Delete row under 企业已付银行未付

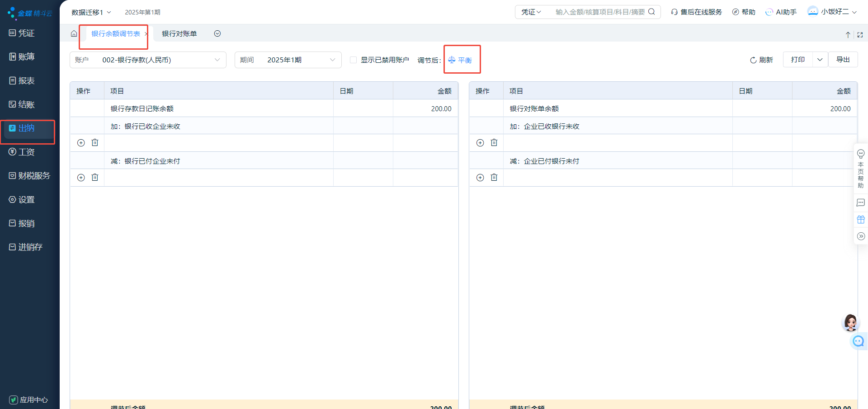click(494, 178)
